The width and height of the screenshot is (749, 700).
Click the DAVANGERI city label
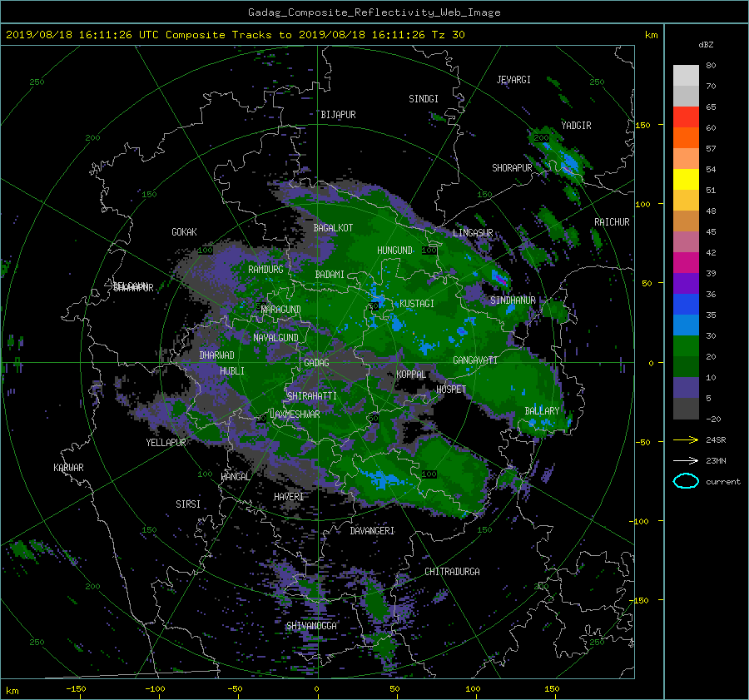click(372, 531)
